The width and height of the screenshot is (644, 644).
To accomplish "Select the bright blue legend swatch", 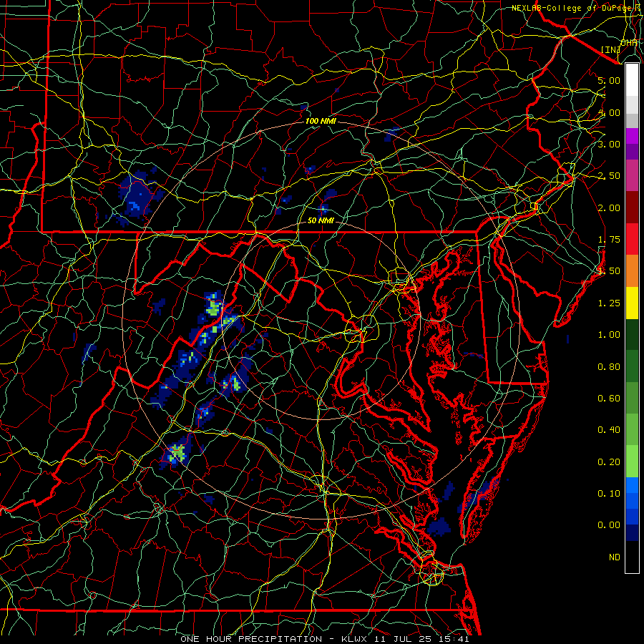I will click(x=632, y=485).
